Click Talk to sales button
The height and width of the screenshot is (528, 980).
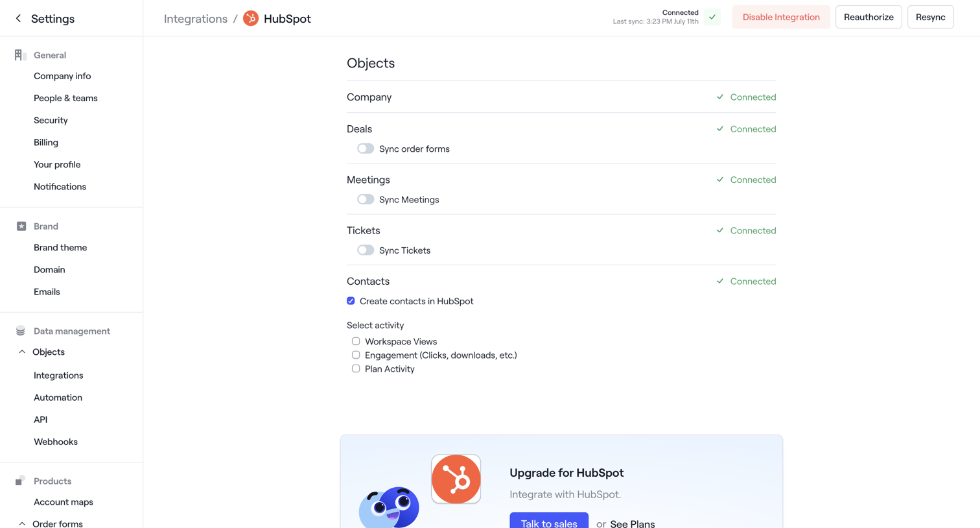click(x=549, y=520)
